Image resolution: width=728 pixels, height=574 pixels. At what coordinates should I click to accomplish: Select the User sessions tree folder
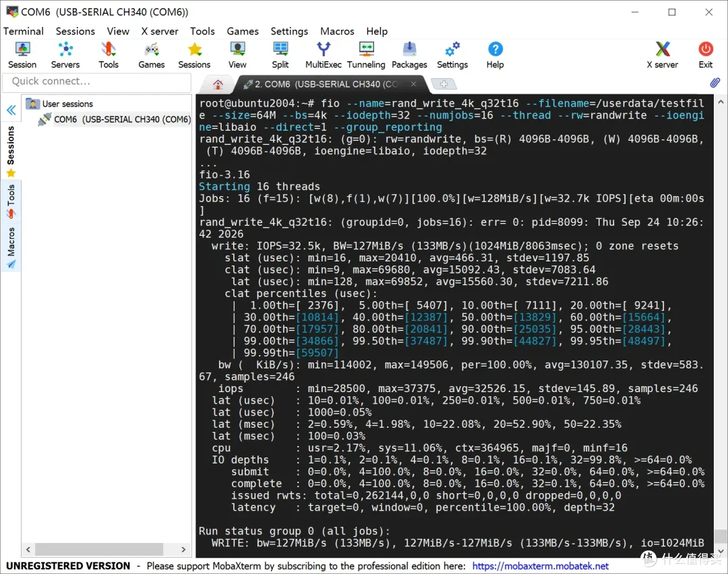point(59,104)
